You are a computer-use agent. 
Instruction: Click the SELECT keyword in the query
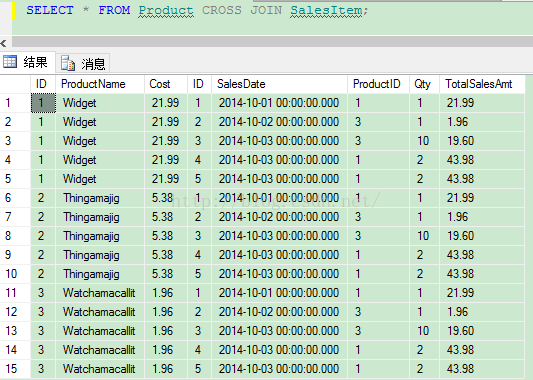[50, 10]
